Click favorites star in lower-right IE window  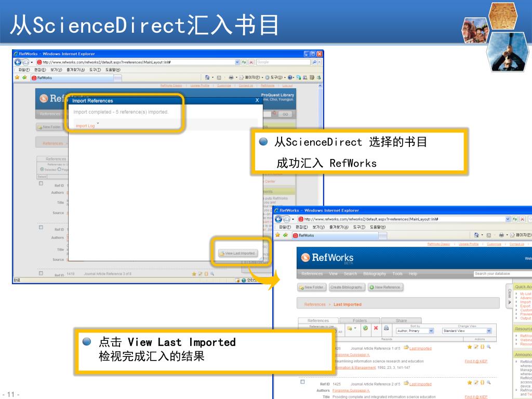click(278, 235)
